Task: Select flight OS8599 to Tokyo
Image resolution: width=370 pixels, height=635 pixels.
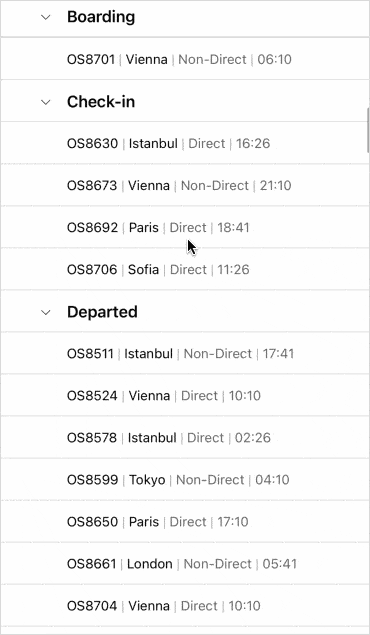Action: (185, 480)
